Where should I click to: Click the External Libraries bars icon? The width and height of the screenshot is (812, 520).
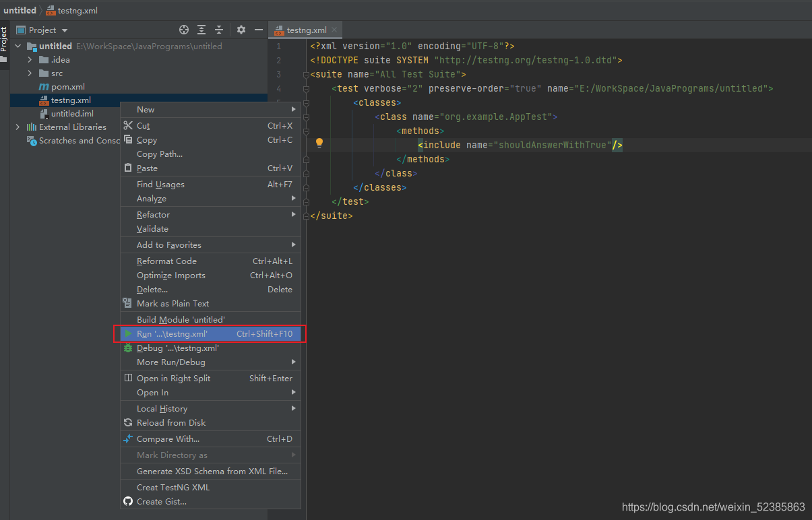tap(32, 127)
